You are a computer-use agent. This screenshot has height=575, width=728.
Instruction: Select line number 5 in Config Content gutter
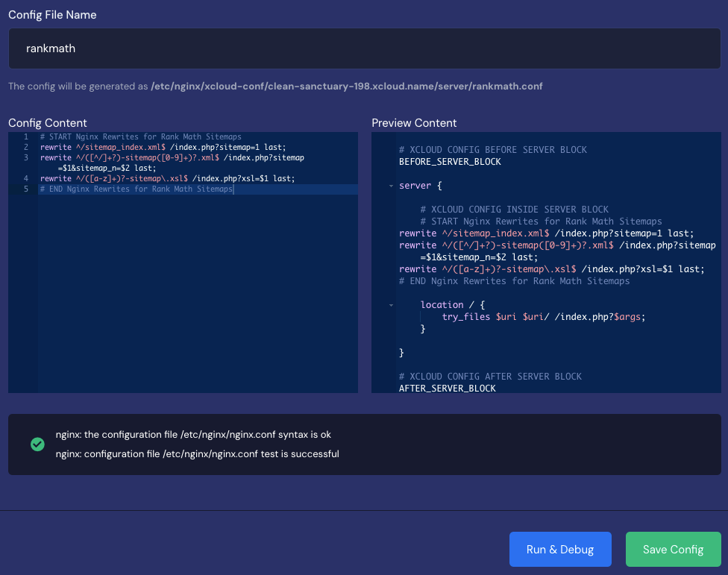(26, 189)
